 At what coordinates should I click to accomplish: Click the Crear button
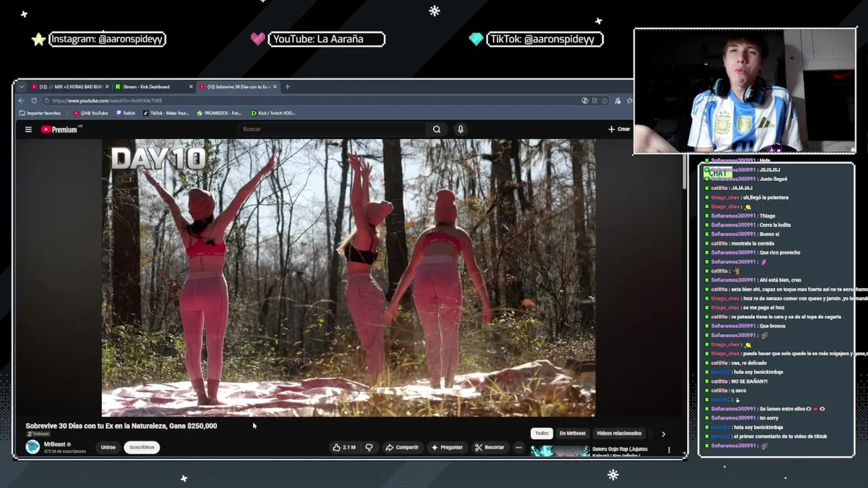click(x=619, y=129)
